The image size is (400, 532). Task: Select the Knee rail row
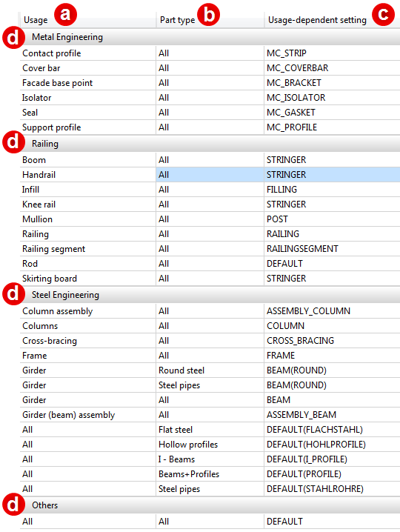210,205
